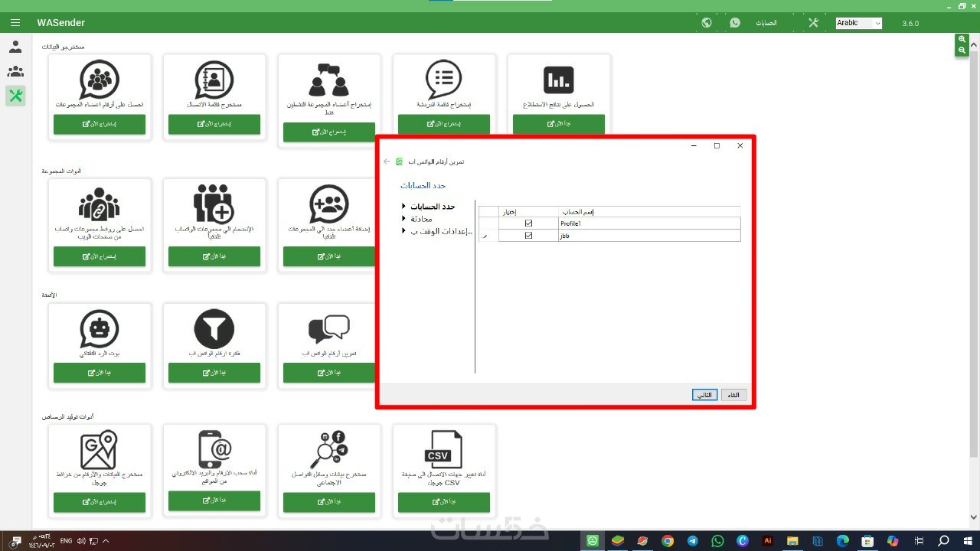Screen dimensions: 980x551
Task: Click Extract Now under group members numbers
Action: point(100,123)
